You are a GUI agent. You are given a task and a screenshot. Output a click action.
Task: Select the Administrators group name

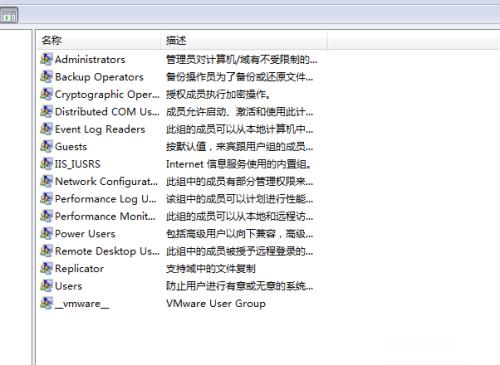[x=90, y=59]
